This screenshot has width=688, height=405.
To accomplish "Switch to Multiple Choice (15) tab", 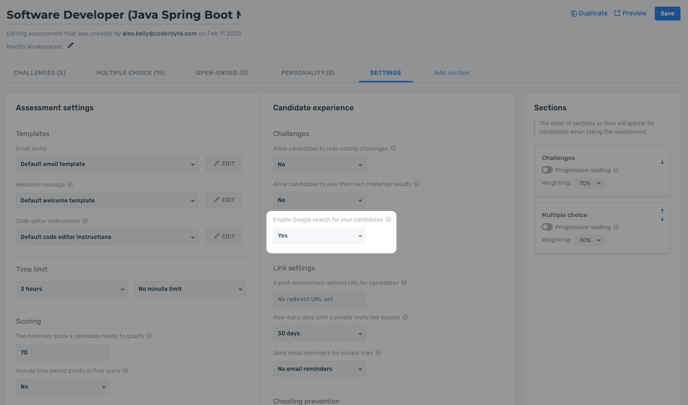I will tap(130, 73).
